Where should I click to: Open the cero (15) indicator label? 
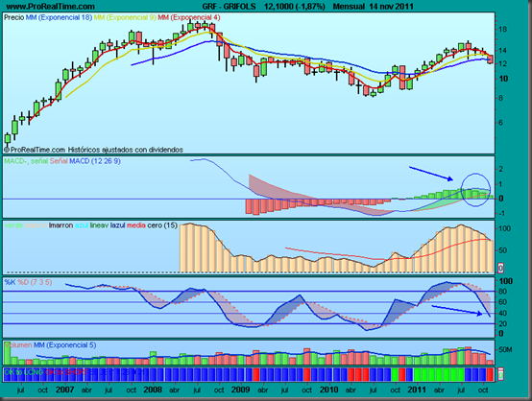tap(162, 225)
